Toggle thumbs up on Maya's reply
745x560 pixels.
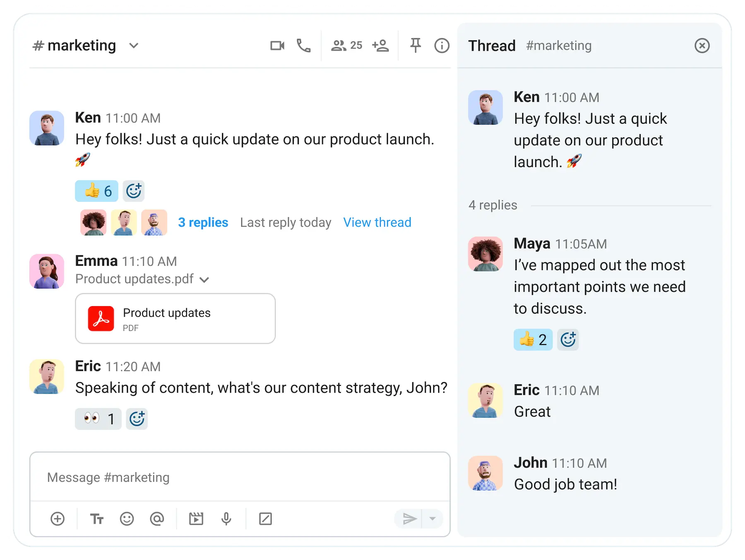[x=533, y=340]
